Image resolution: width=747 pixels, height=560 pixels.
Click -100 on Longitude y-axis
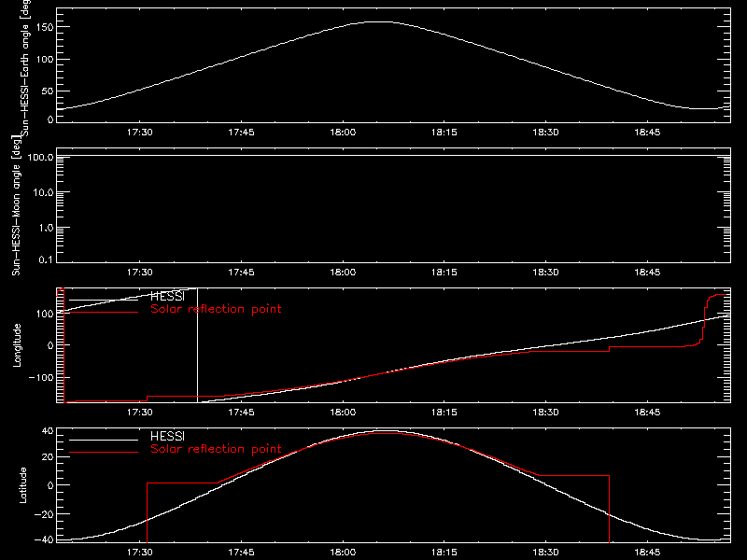(x=41, y=378)
